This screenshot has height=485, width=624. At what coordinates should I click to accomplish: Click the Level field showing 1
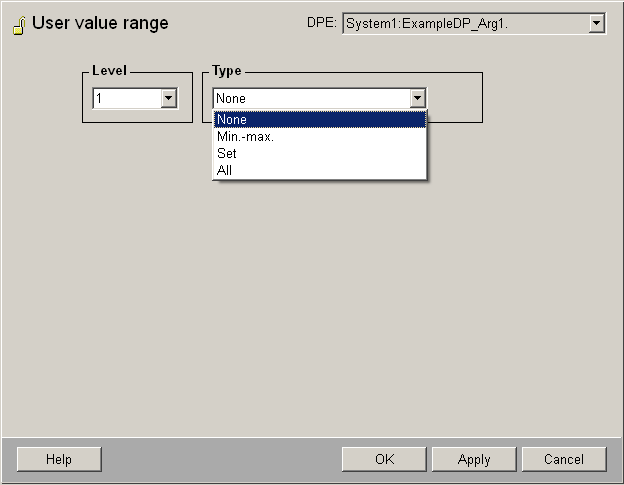[125, 98]
